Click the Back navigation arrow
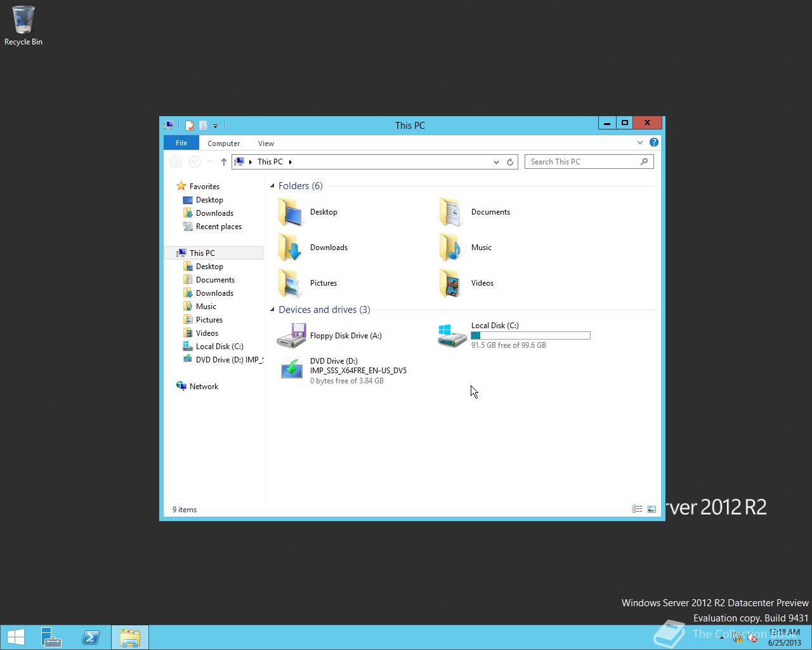The width and height of the screenshot is (812, 650). pos(176,162)
